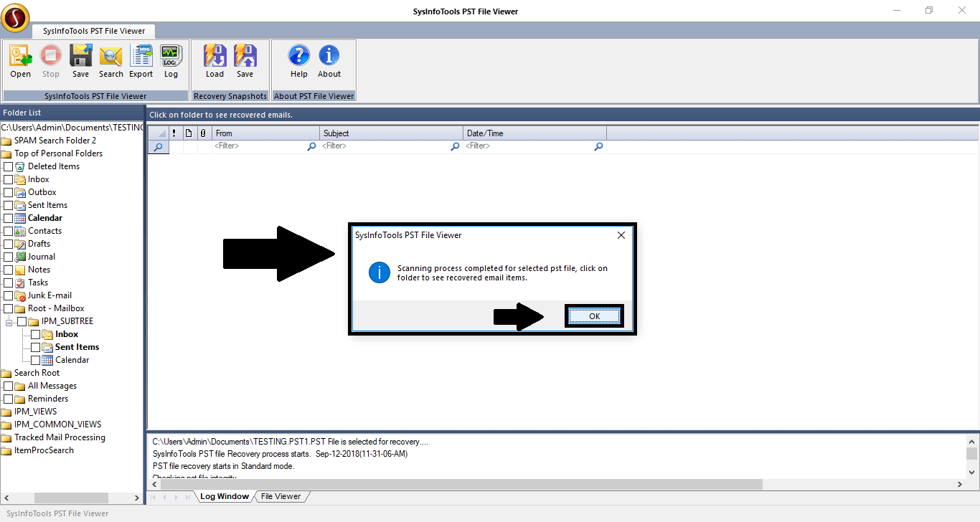
Task: Select the IPM_COMMON_VIEWS folder
Action: pos(57,424)
